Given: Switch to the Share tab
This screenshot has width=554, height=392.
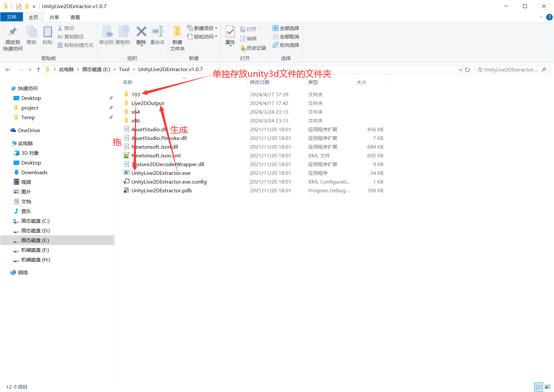Looking at the screenshot, I should click(x=54, y=17).
